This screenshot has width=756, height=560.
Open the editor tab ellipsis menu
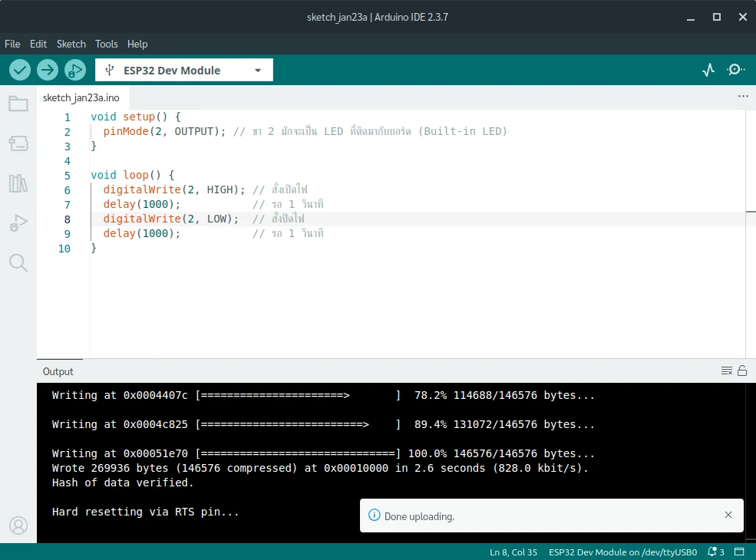point(742,97)
